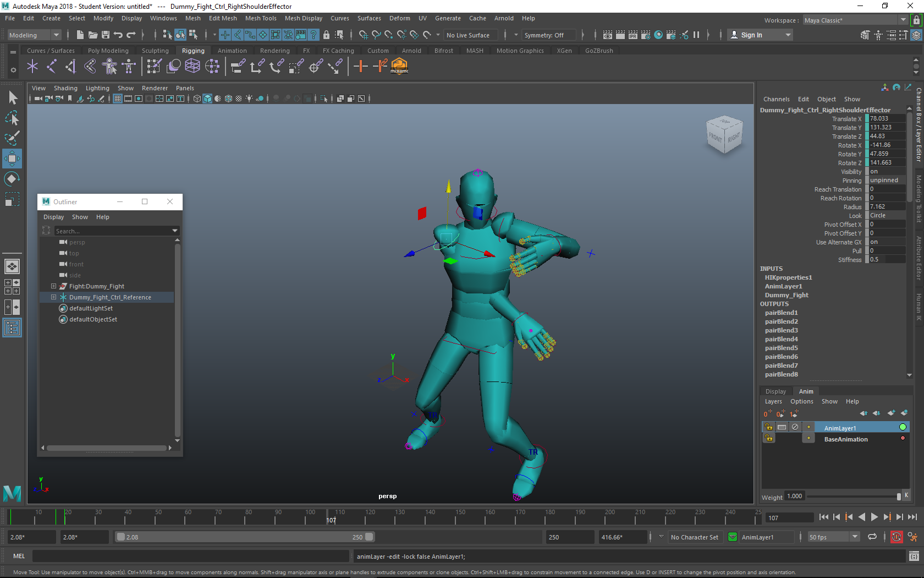Screen dimensions: 924x578
Task: Switch to the Anim tab in the layer editor
Action: click(x=805, y=391)
